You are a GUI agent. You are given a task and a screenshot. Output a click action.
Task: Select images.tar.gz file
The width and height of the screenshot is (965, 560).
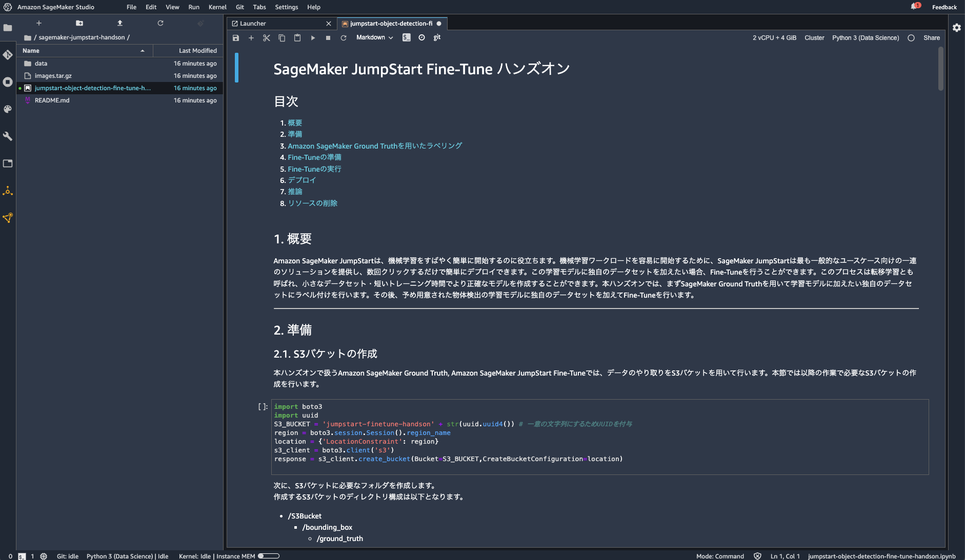(120, 76)
